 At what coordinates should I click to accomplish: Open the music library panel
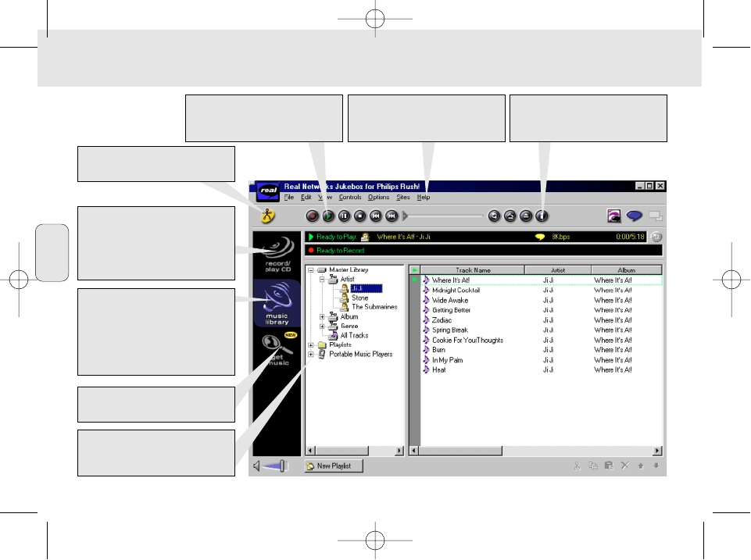tap(277, 303)
